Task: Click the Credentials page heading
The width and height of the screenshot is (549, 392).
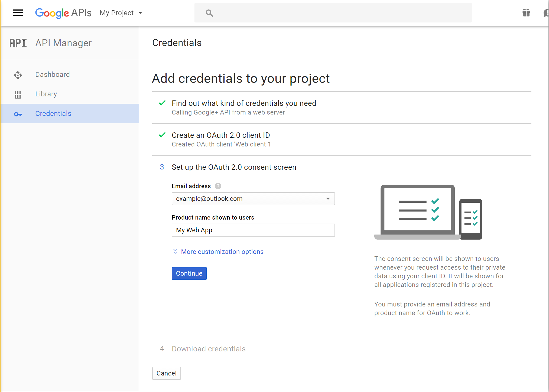Action: [x=177, y=43]
